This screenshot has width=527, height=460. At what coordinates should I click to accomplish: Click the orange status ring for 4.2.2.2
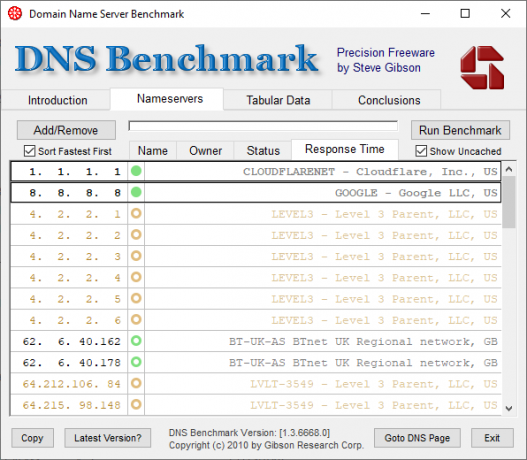(x=136, y=235)
